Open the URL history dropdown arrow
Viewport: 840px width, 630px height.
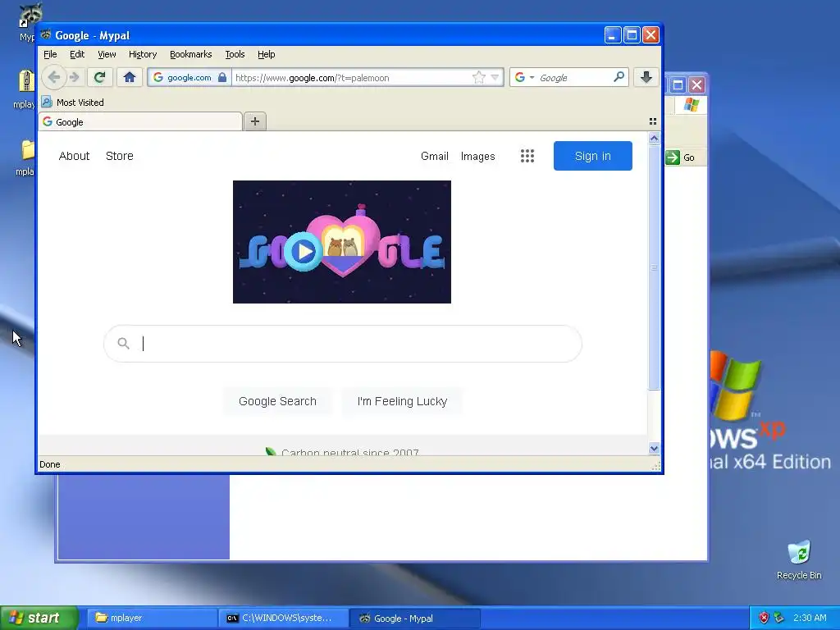pyautogui.click(x=495, y=77)
